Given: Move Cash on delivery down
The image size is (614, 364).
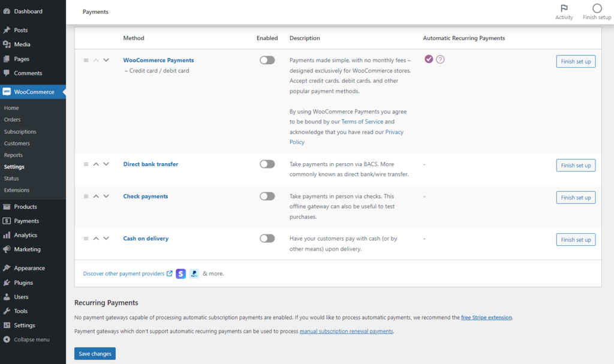Looking at the screenshot, I should click(106, 239).
